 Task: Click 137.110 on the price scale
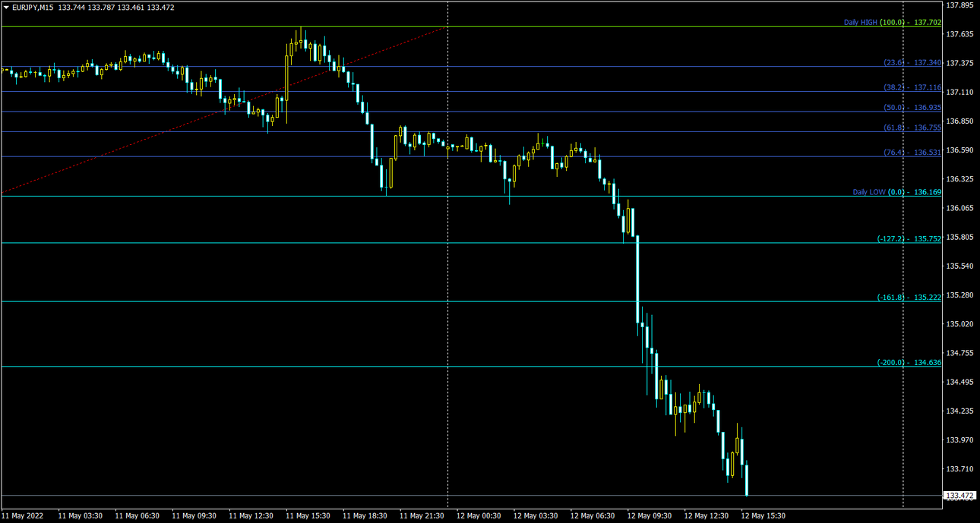[960, 92]
